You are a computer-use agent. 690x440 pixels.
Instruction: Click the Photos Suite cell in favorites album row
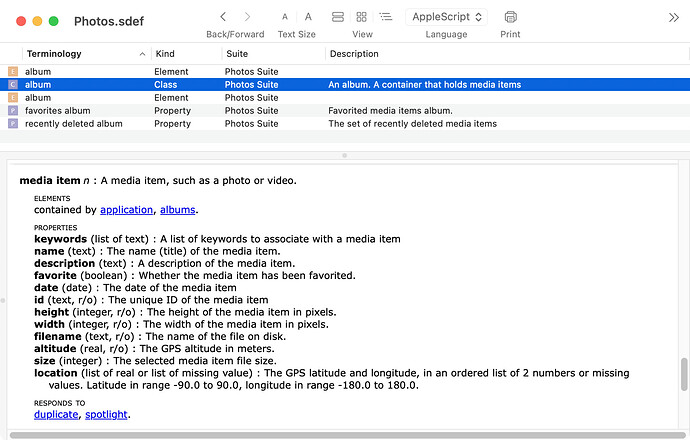[251, 110]
